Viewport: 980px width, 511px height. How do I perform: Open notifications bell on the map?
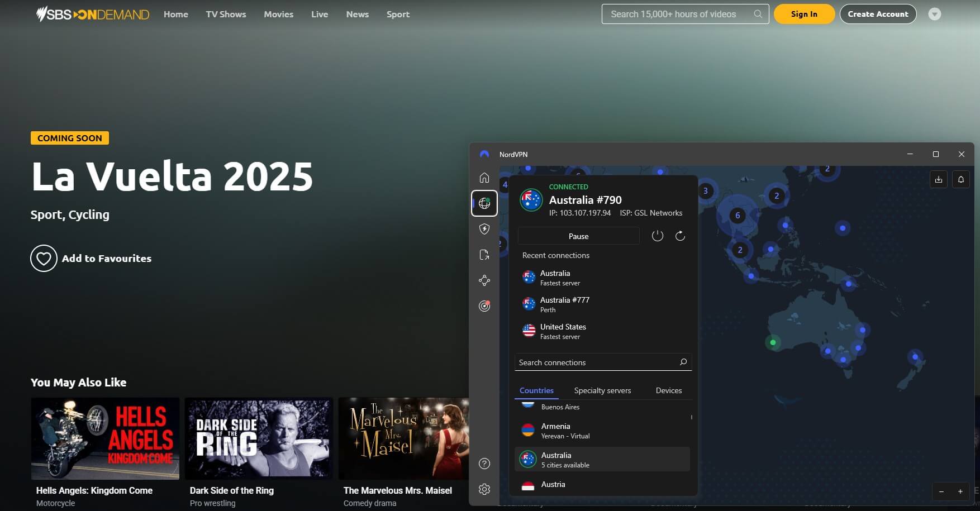pos(961,179)
